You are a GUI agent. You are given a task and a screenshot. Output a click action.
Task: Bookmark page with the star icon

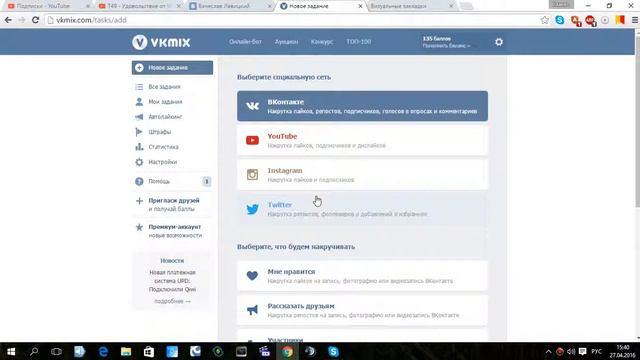(544, 20)
